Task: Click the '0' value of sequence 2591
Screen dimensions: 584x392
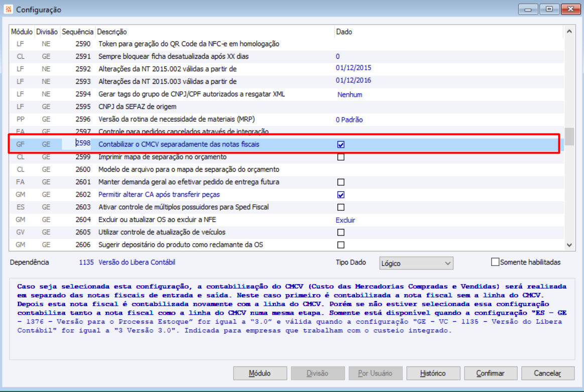Action: click(338, 57)
